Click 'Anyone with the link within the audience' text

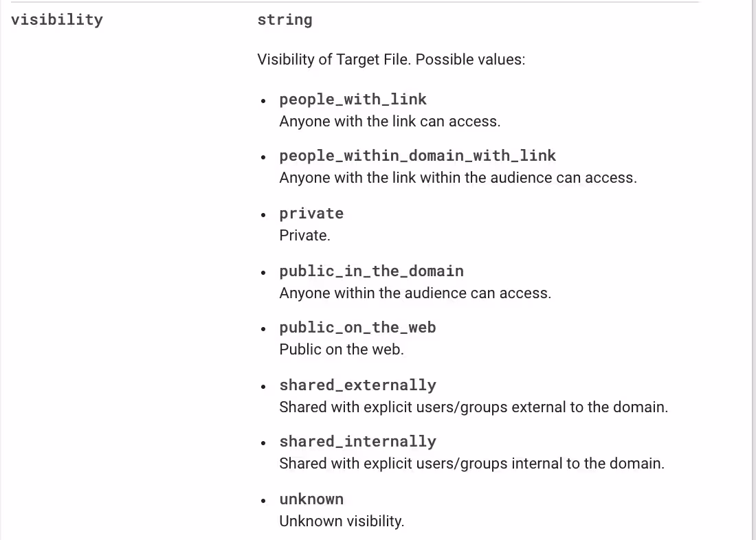pos(458,178)
